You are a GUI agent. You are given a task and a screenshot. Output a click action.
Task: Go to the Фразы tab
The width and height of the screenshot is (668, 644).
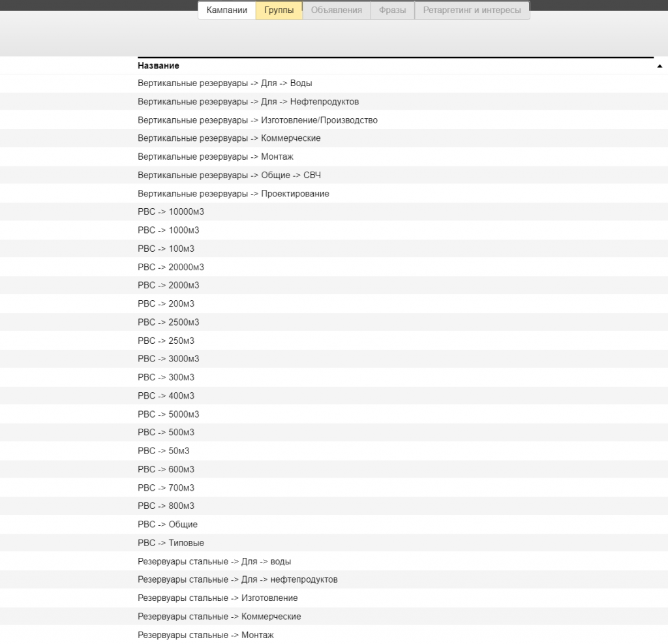point(392,10)
